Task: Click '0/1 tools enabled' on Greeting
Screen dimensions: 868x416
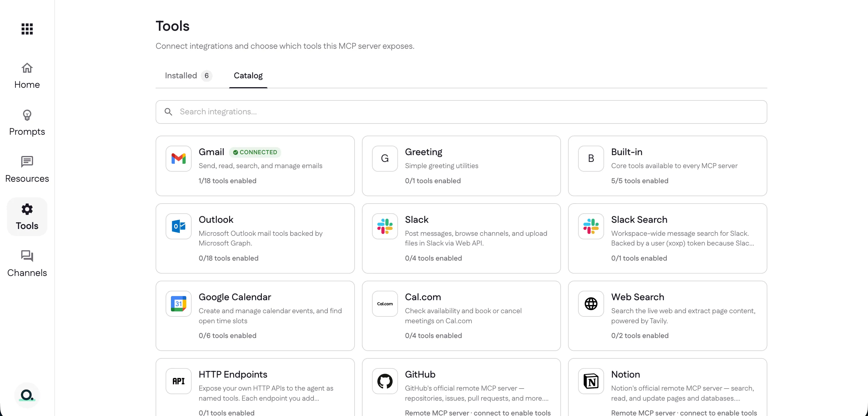Action: pos(433,181)
